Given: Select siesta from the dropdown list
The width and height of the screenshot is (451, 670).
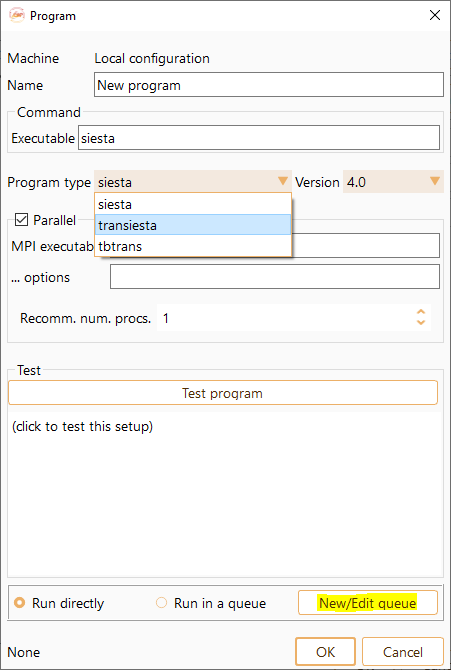Looking at the screenshot, I should coord(193,204).
